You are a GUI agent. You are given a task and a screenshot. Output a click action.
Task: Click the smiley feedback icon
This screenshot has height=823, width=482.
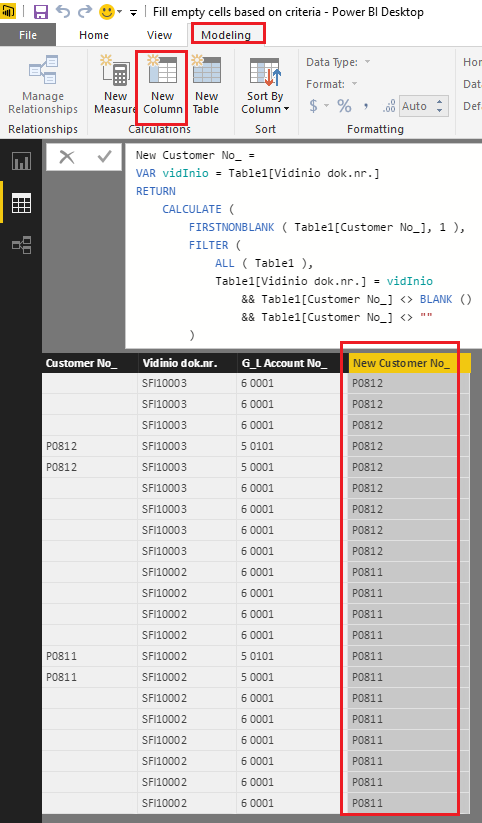point(107,12)
